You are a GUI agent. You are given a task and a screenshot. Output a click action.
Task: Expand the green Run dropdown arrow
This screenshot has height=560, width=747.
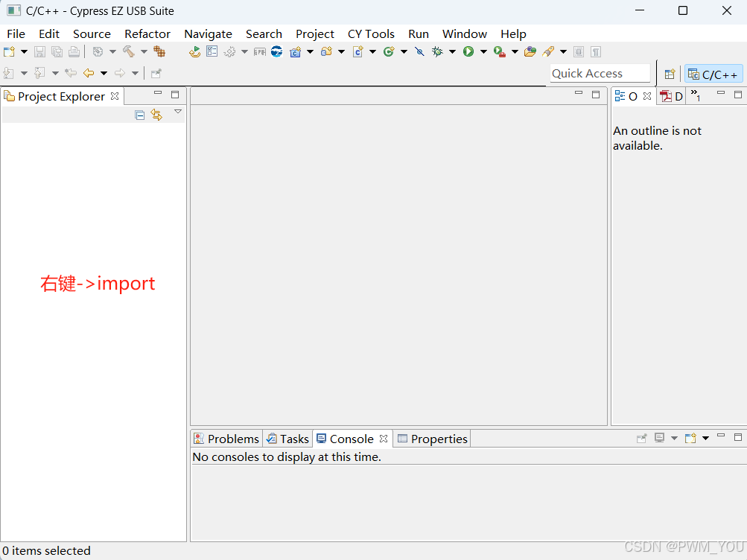tap(483, 51)
